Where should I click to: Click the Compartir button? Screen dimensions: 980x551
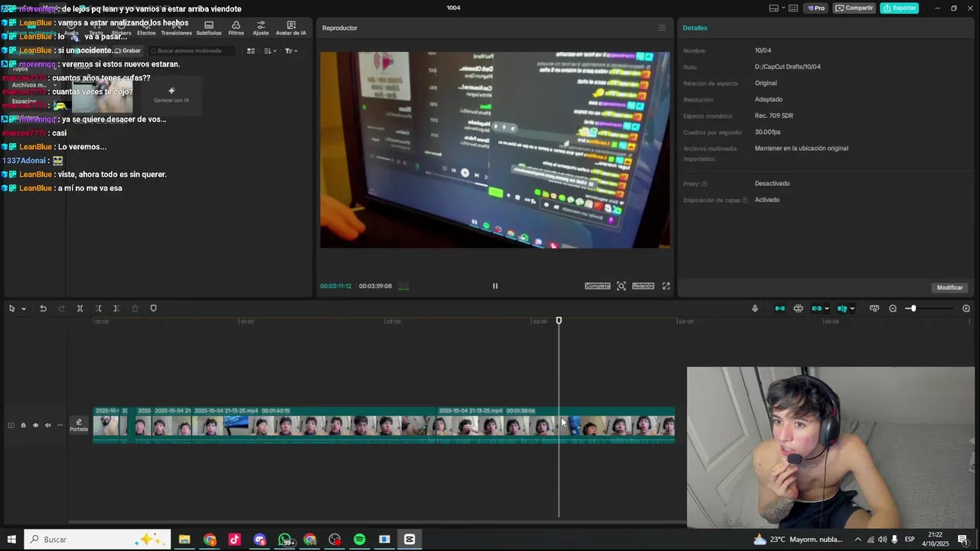pyautogui.click(x=854, y=8)
